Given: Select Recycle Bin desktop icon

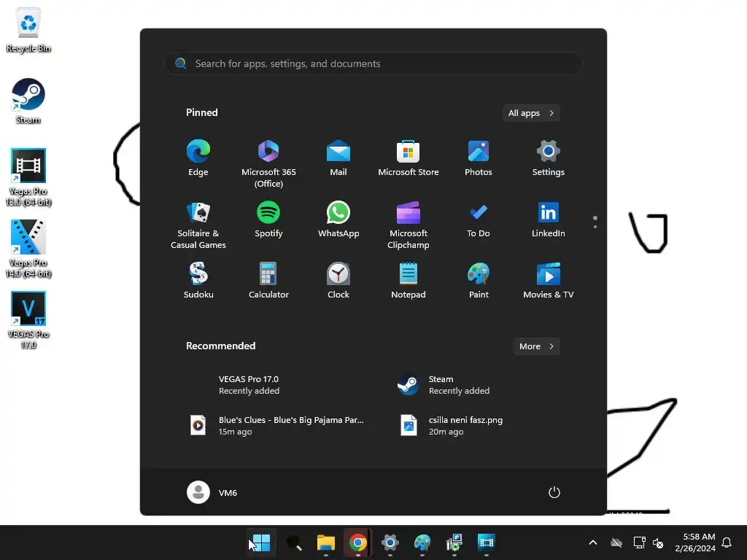Looking at the screenshot, I should 28,31.
